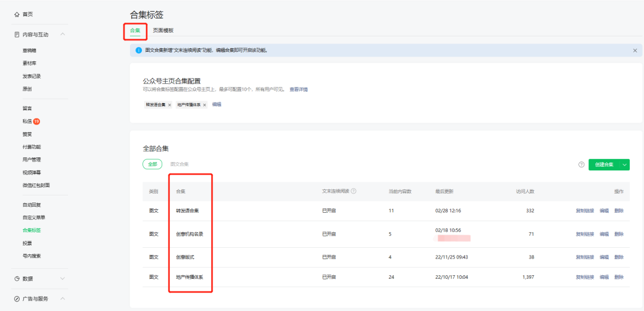Click the 查看详情 link
This screenshot has height=311, width=644.
pos(299,89)
